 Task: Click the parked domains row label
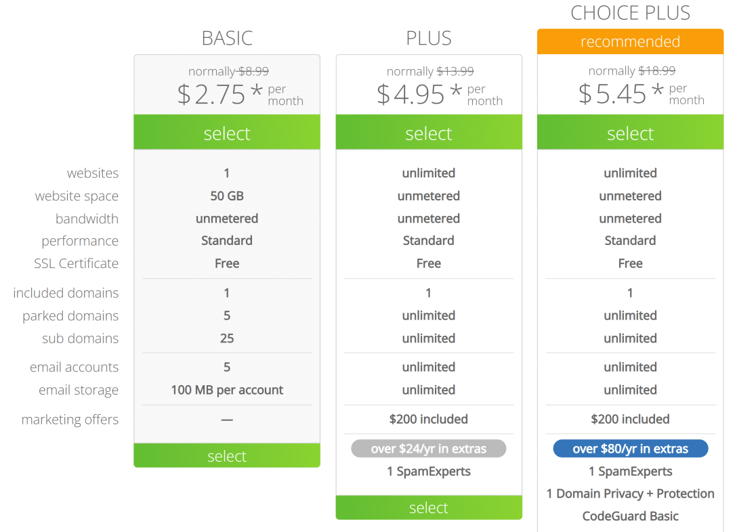coord(70,316)
